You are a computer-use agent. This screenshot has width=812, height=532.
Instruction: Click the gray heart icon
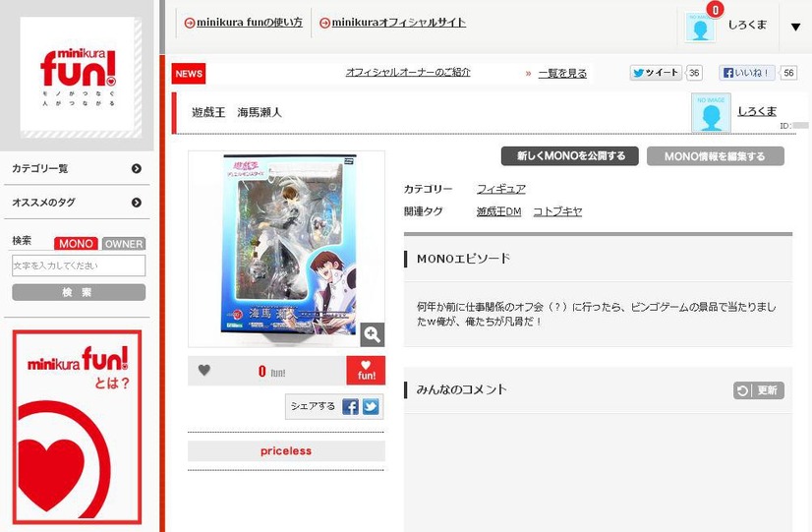(x=204, y=370)
